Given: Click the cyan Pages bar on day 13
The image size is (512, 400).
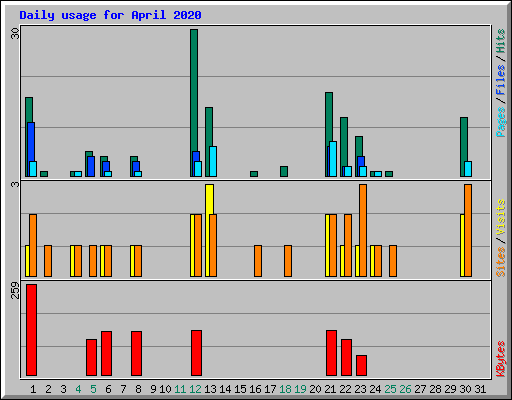Looking at the screenshot, I should coord(213,161).
